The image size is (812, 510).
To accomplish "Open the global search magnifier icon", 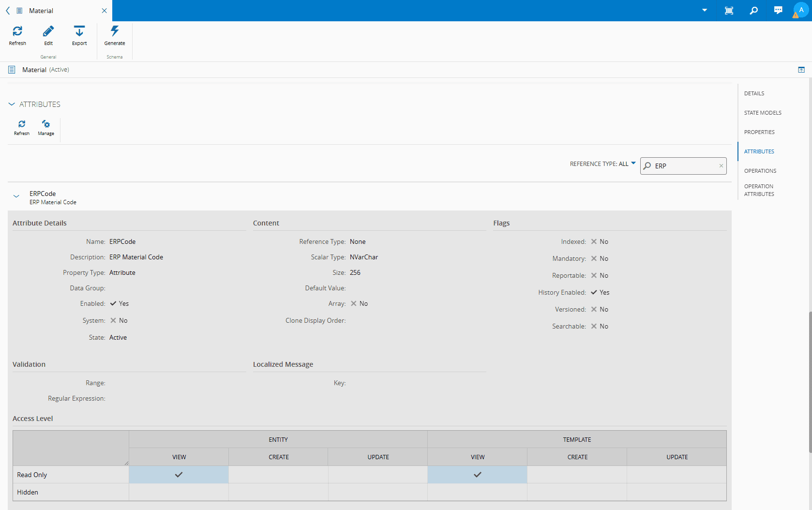I will (753, 11).
